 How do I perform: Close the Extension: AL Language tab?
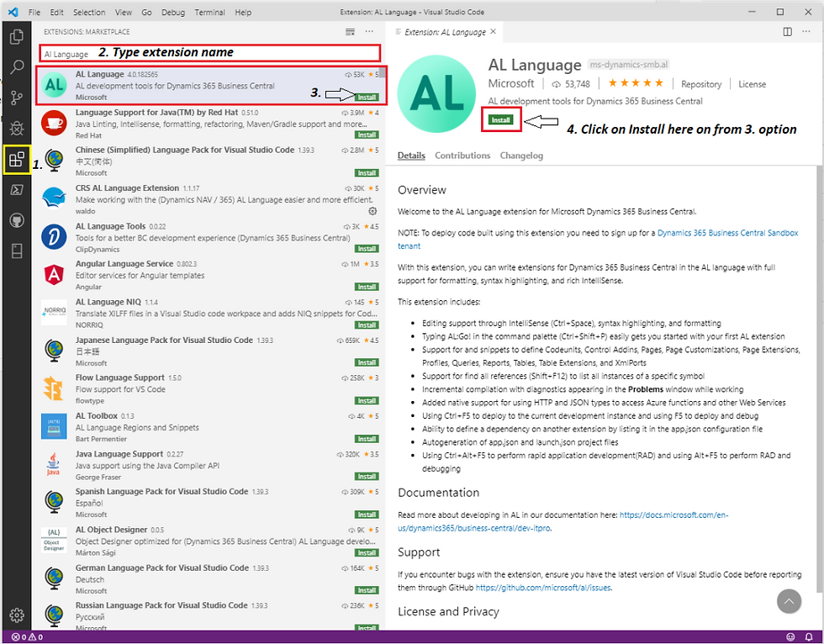[x=493, y=31]
